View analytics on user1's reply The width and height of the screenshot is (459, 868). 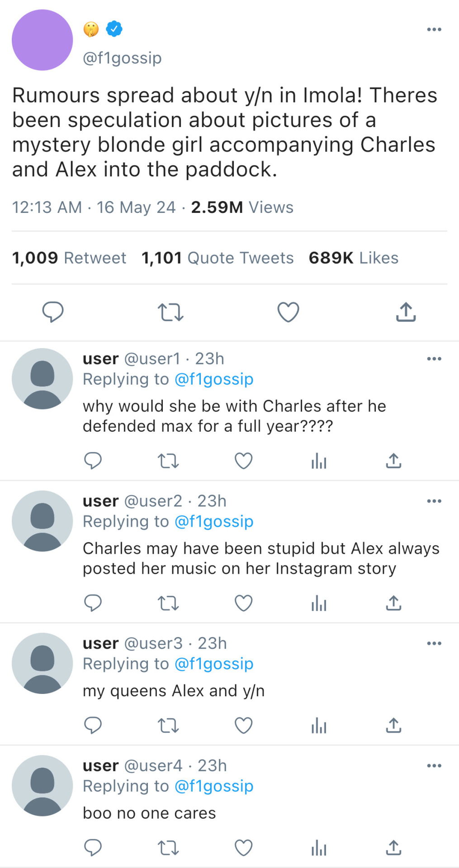coord(319,461)
